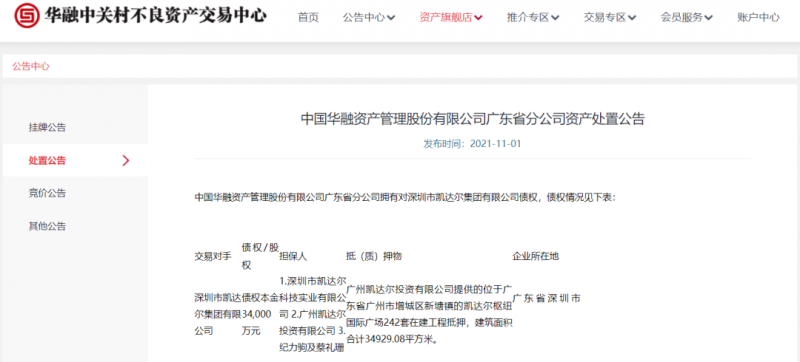This screenshot has height=362, width=800.
Task: Click the 公告中心 breadcrumb link
Action: [31, 66]
